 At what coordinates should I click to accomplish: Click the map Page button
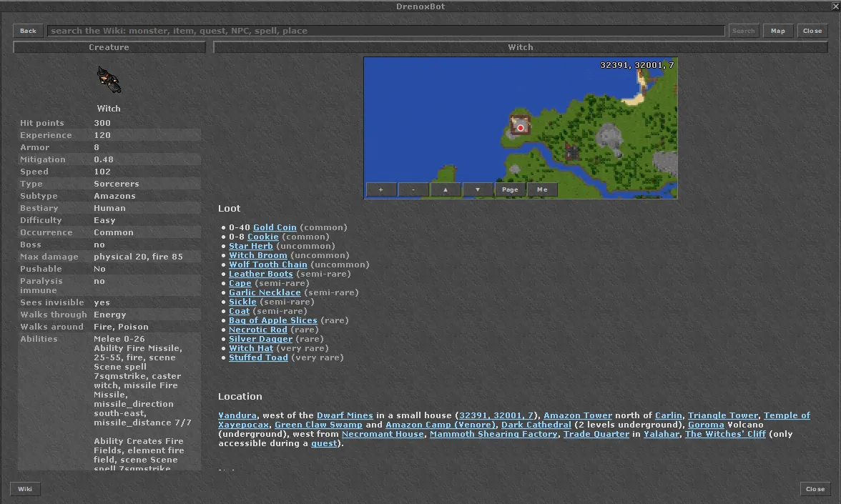(509, 190)
